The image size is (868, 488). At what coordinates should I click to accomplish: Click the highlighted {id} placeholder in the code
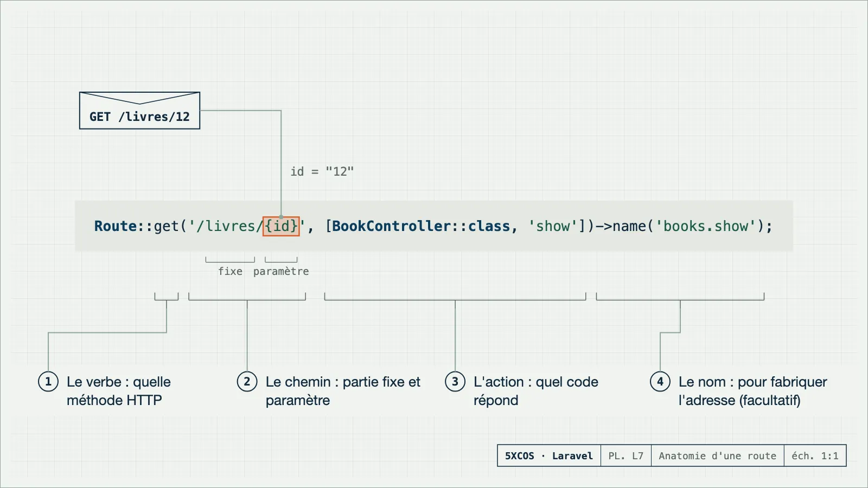coord(281,226)
